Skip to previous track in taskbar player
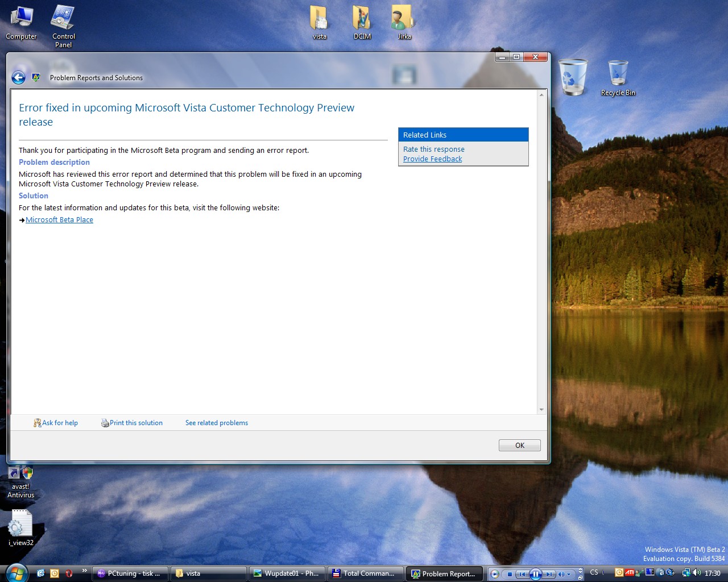 [522, 574]
